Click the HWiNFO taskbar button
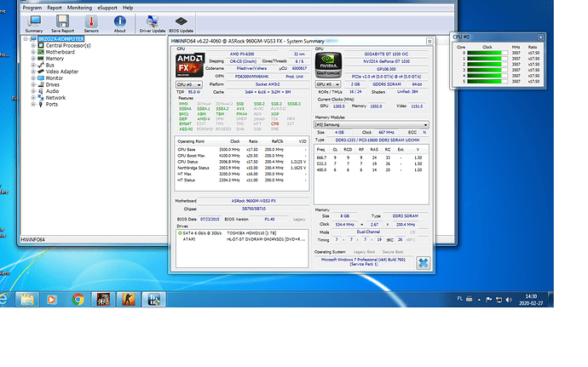 coord(153,299)
